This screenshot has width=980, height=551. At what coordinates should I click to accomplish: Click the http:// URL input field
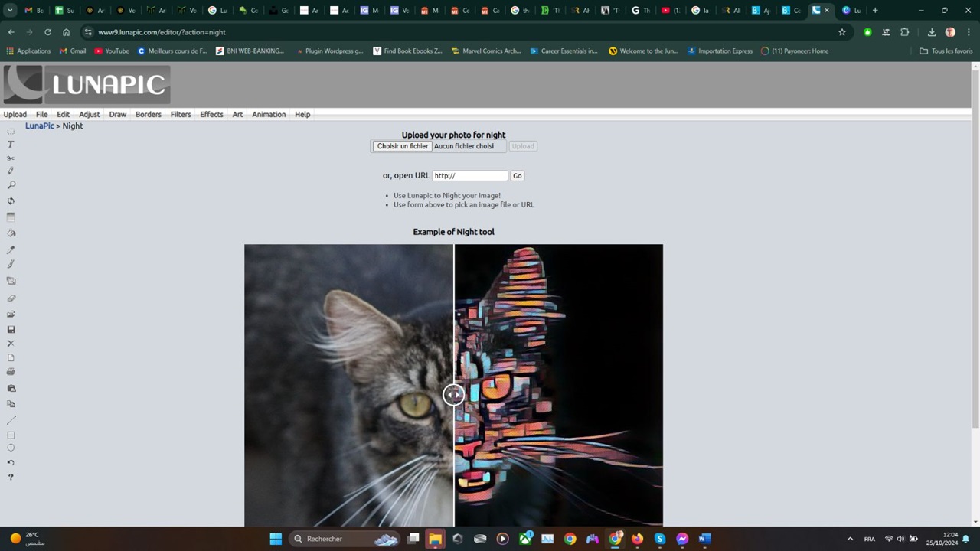[x=469, y=175]
